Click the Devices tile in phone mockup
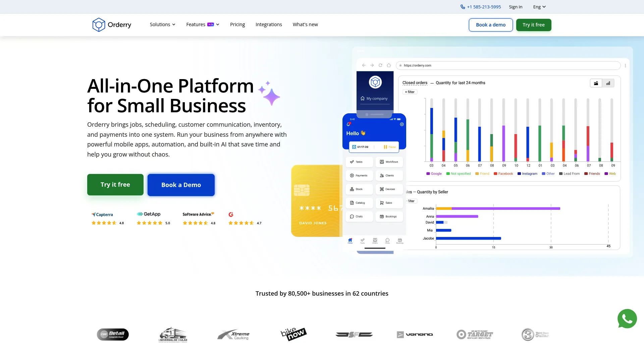 coord(389,189)
